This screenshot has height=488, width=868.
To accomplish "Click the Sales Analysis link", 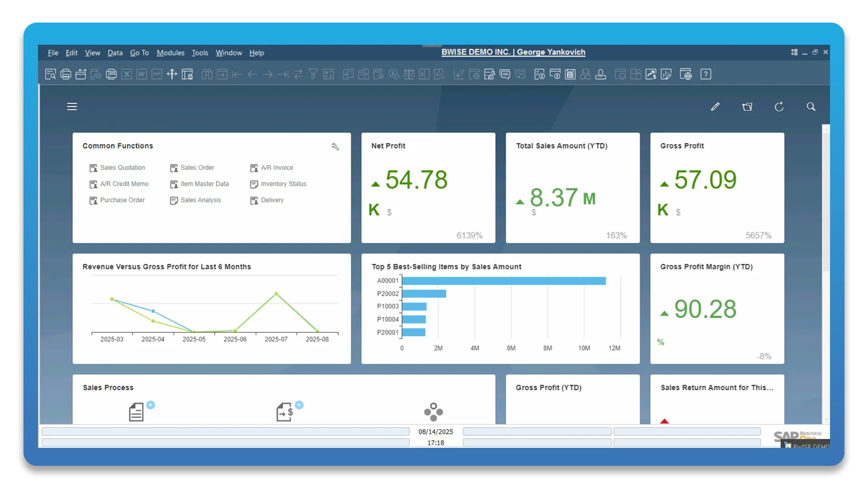I will [195, 200].
